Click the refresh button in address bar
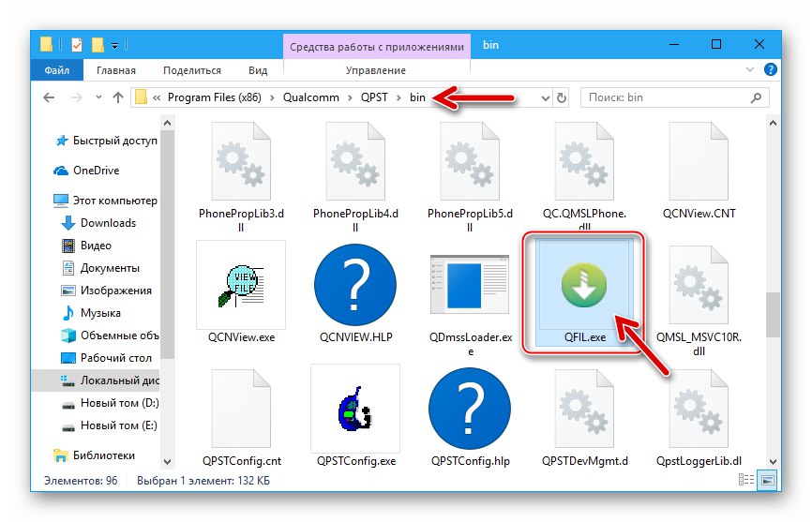The height and width of the screenshot is (522, 812). (x=562, y=97)
